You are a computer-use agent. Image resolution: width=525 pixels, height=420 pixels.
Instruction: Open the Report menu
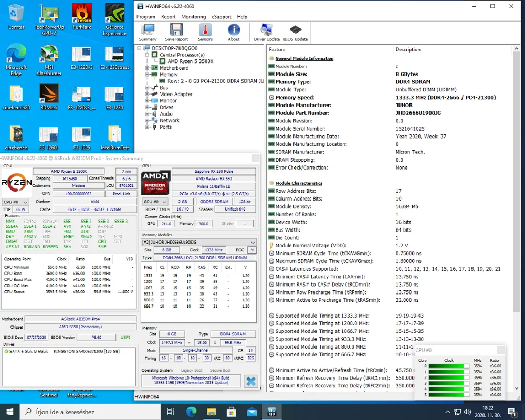(x=168, y=17)
